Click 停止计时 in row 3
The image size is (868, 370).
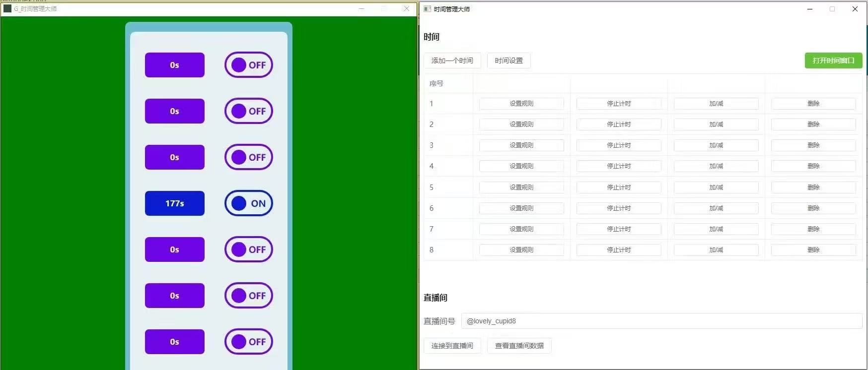(619, 145)
